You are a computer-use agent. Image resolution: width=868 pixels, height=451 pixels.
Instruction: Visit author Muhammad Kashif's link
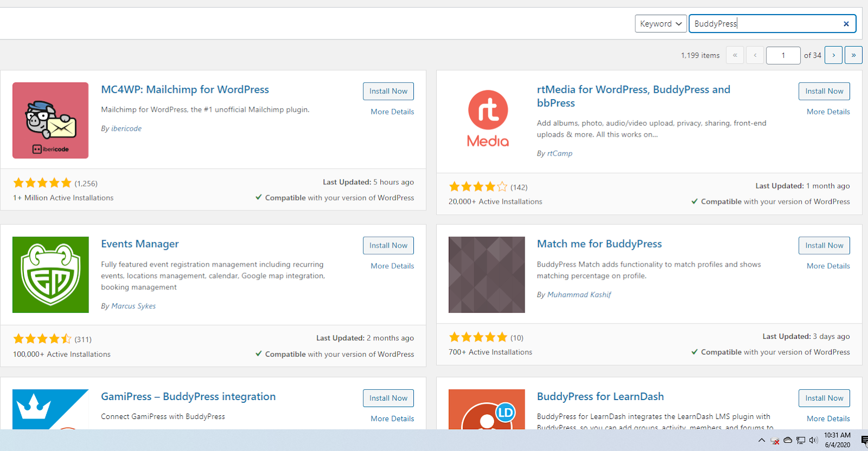click(579, 295)
